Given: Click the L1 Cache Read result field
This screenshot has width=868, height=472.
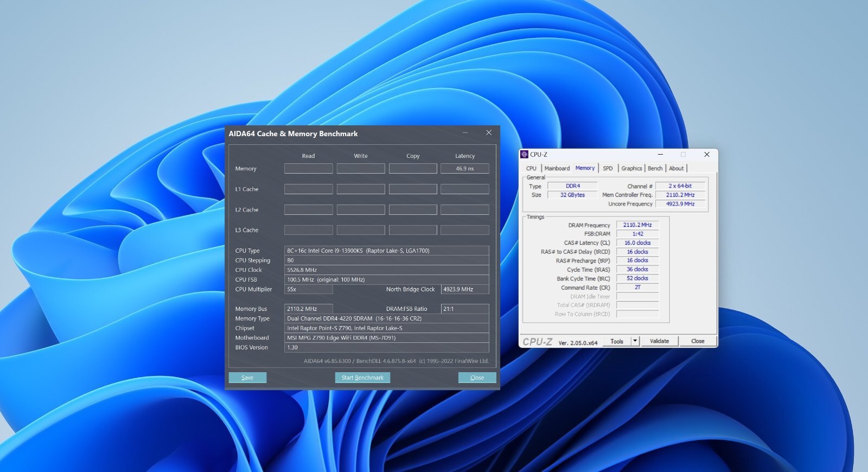Looking at the screenshot, I should pyautogui.click(x=309, y=189).
